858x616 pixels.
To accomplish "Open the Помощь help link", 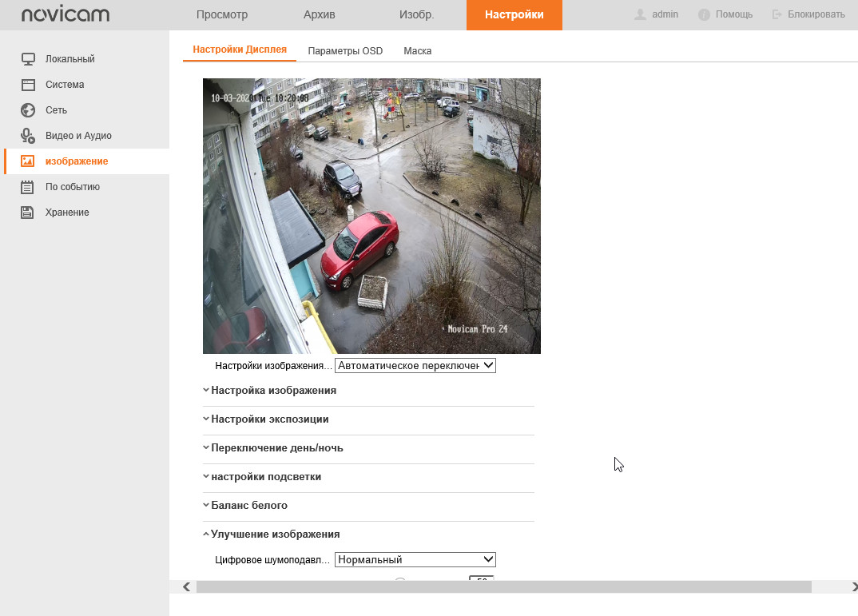I will pyautogui.click(x=734, y=14).
